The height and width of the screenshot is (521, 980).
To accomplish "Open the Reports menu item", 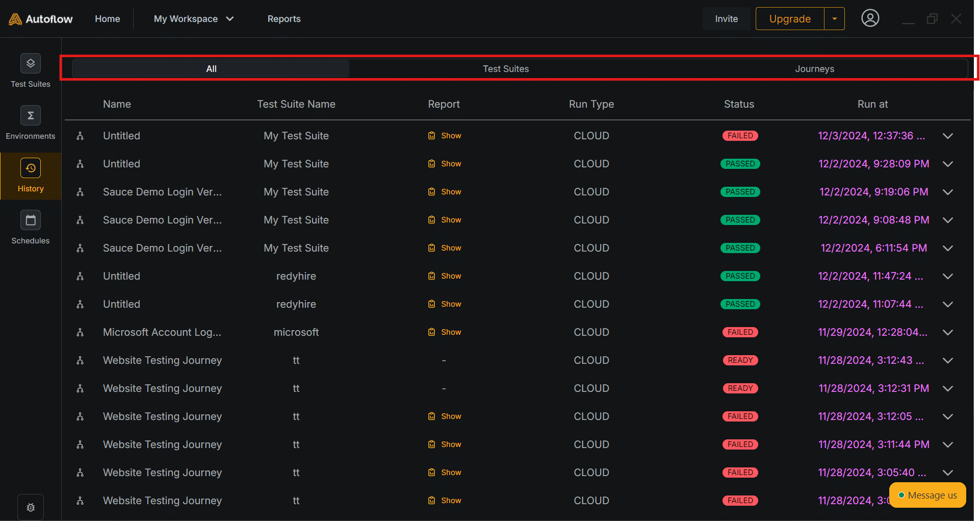I will (284, 19).
